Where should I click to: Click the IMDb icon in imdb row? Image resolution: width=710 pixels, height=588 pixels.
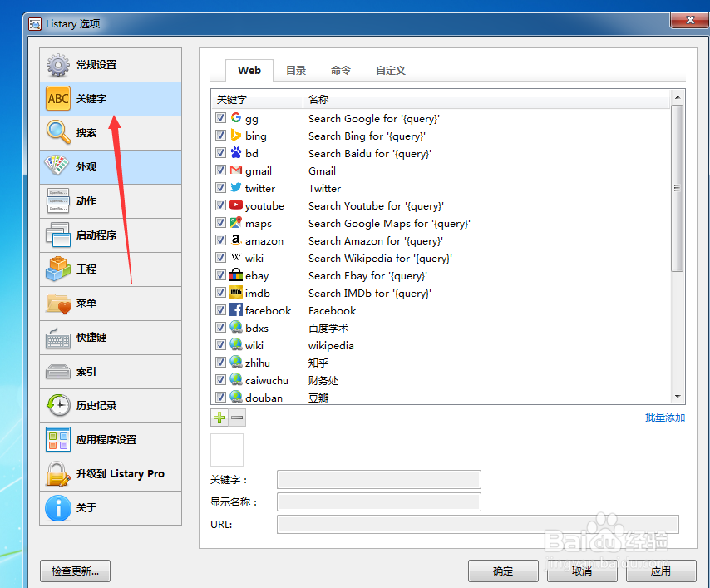[x=236, y=292]
